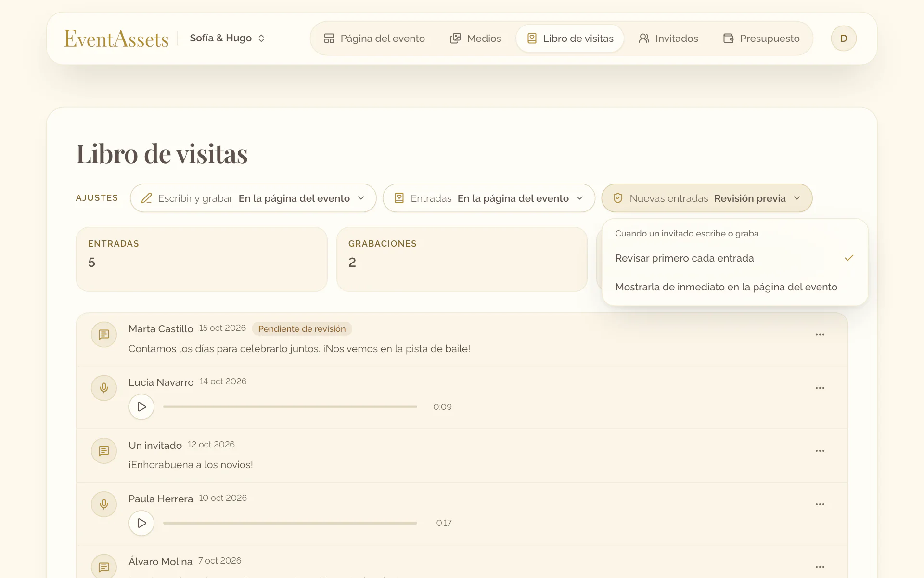Click the GRABACIONES stat card
The height and width of the screenshot is (578, 924).
pos(462,259)
